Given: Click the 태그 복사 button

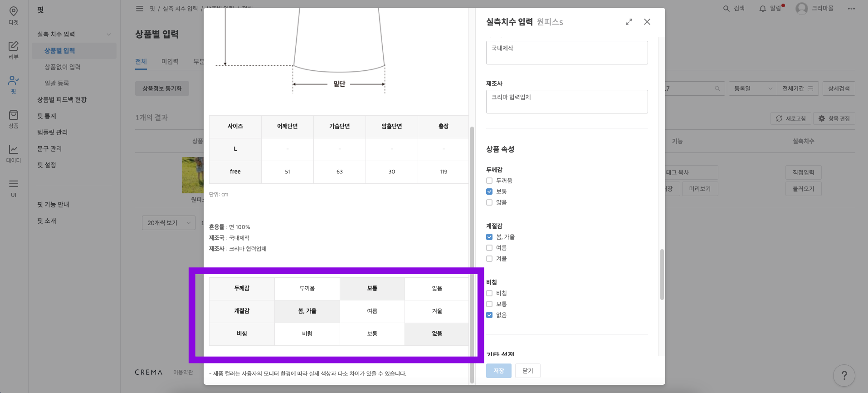Looking at the screenshot, I should [692, 172].
